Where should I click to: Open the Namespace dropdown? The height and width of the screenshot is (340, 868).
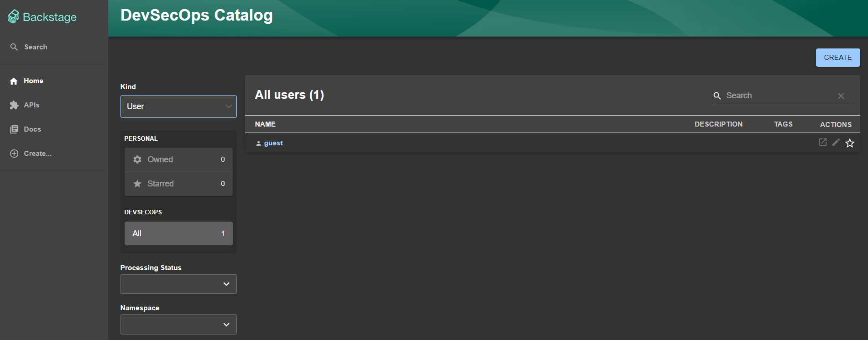[178, 324]
